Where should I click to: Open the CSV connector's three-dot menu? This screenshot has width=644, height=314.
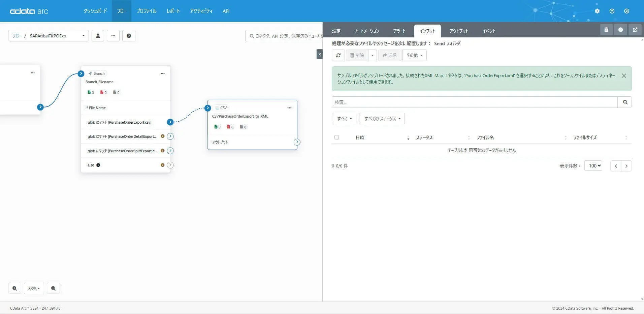click(x=289, y=108)
